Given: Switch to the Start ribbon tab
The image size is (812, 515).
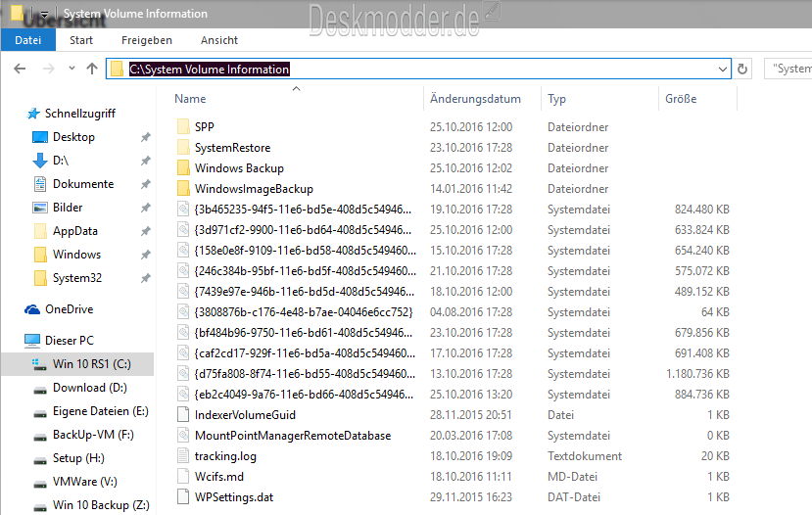Looking at the screenshot, I should (81, 40).
